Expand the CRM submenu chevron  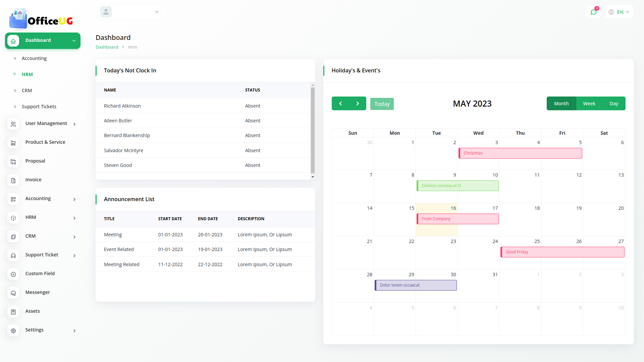pos(74,237)
